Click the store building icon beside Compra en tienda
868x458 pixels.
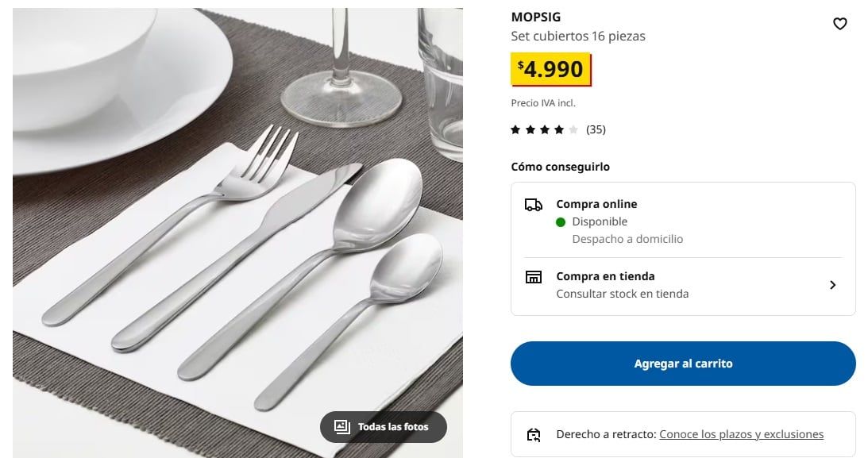[x=534, y=277]
